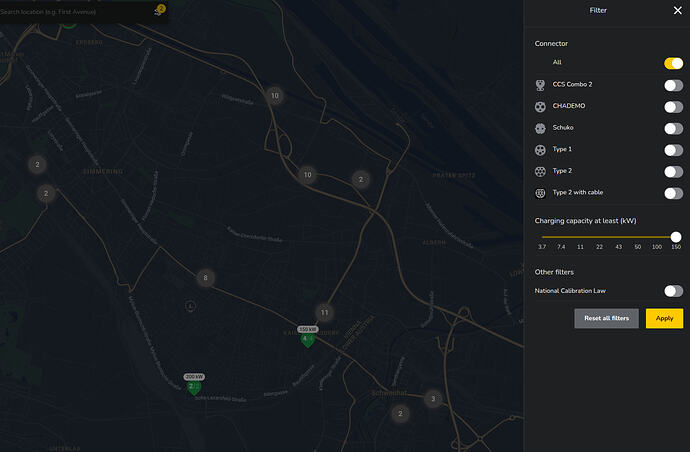Viewport: 690px width, 452px height.
Task: Select the 11 kW capacity label
Action: 580,247
